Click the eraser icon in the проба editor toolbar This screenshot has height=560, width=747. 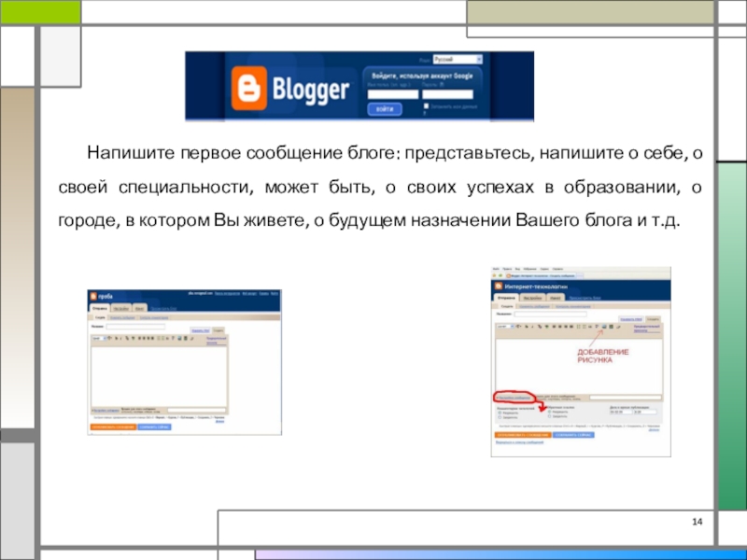(x=192, y=338)
